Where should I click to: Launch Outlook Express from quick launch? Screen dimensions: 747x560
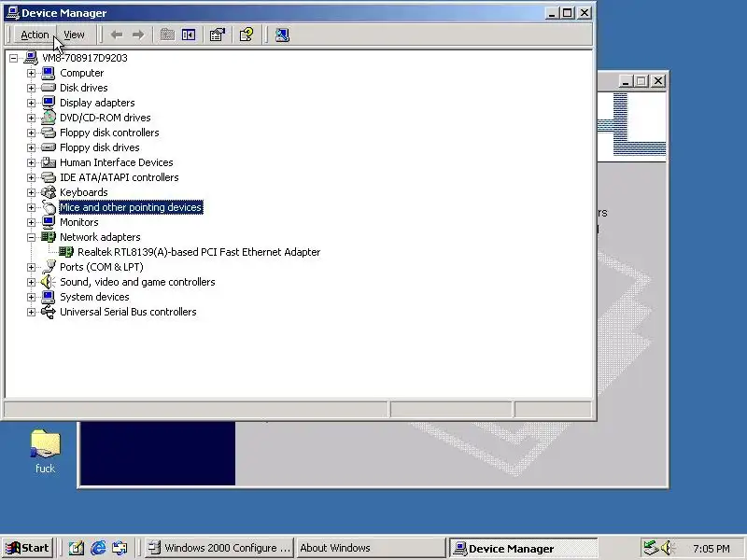(x=120, y=548)
